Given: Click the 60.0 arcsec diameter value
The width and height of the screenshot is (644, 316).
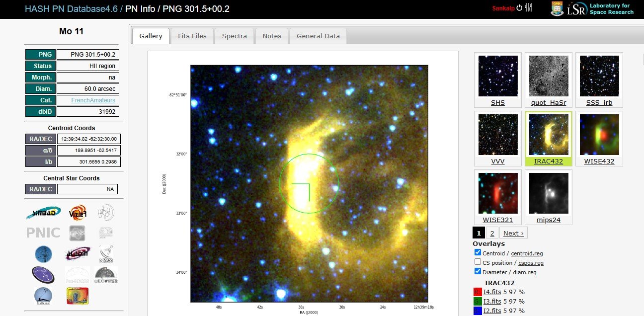Looking at the screenshot, I should tap(88, 89).
